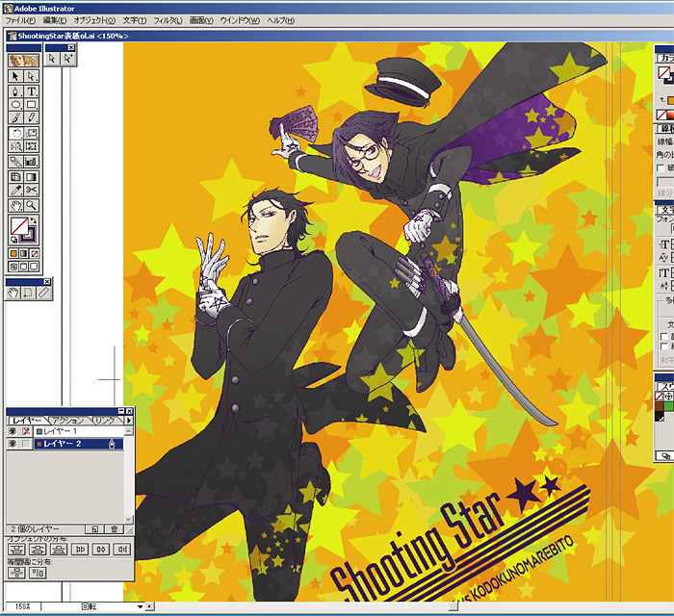Select the Gradient Mesh tool
Screen dimensions: 674x616
16,177
